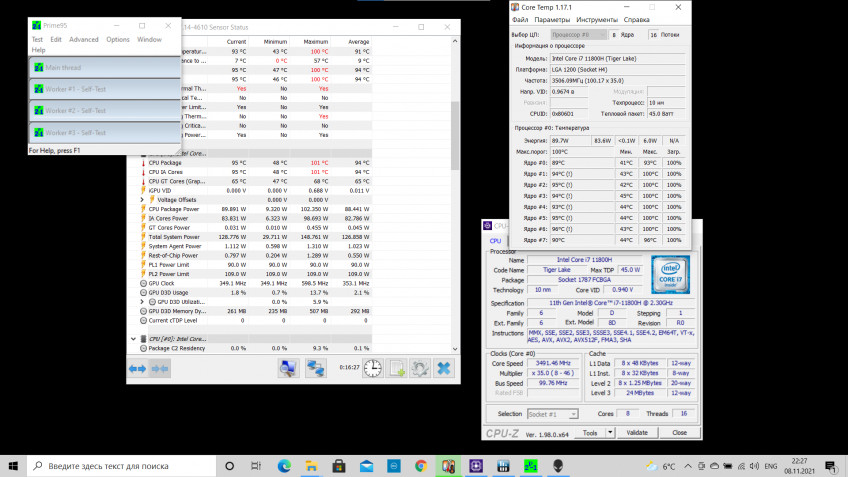This screenshot has height=477, width=848.
Task: Select the Total System Power row
Action: pos(254,237)
